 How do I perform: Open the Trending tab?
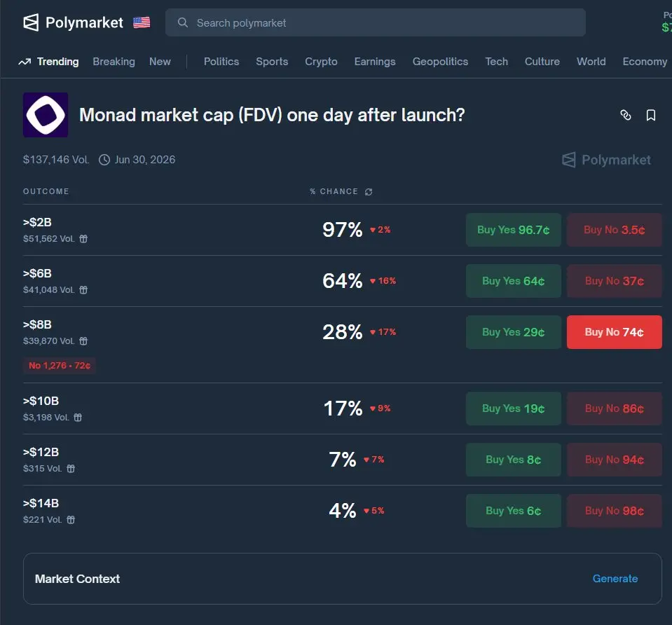[x=58, y=62]
